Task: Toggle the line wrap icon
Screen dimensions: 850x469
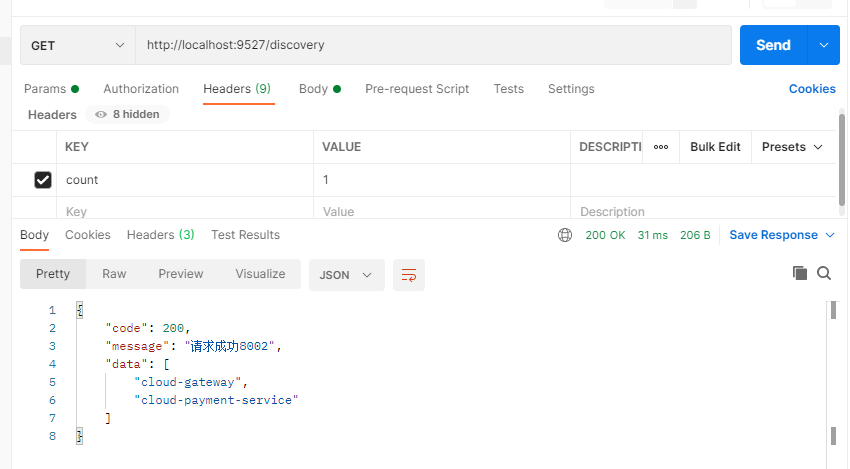Action: click(x=409, y=275)
